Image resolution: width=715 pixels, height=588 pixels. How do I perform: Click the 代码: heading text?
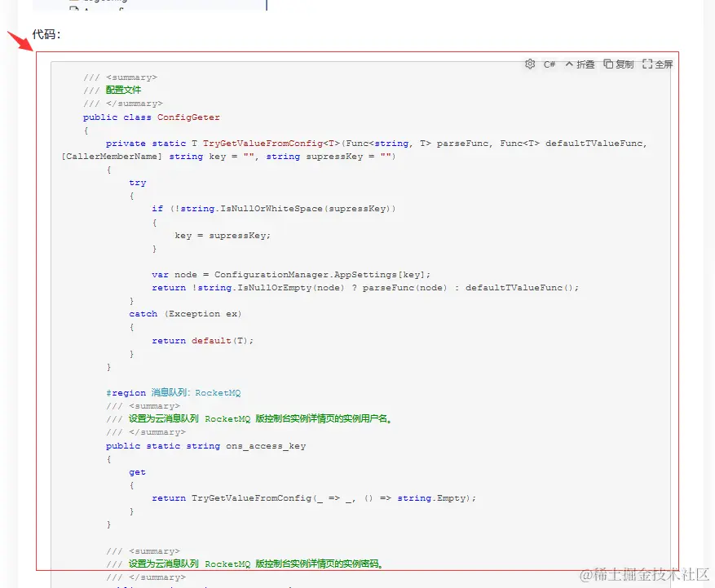pos(46,34)
